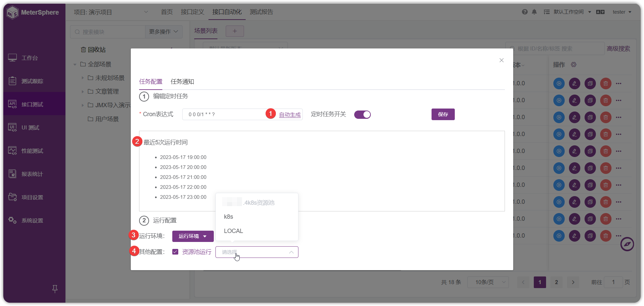Viewport: 644px width, 306px height.
Task: Click the compass floating icon
Action: pos(627,244)
